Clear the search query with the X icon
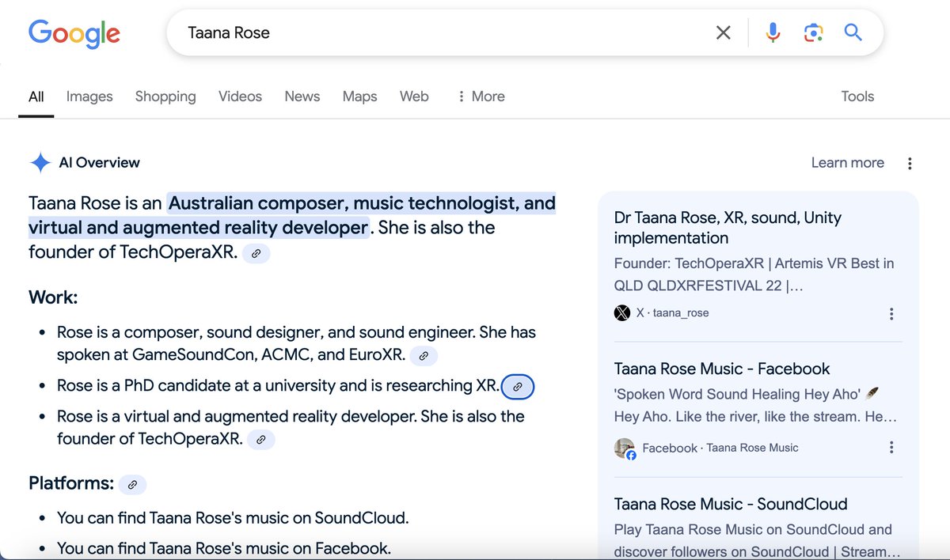Image resolution: width=950 pixels, height=560 pixels. click(x=723, y=32)
